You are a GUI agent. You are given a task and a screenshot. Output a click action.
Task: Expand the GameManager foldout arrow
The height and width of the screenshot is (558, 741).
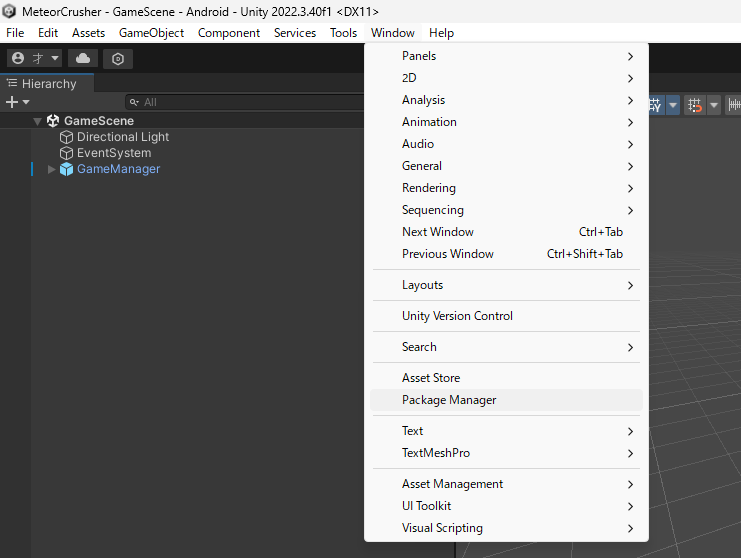coord(52,169)
